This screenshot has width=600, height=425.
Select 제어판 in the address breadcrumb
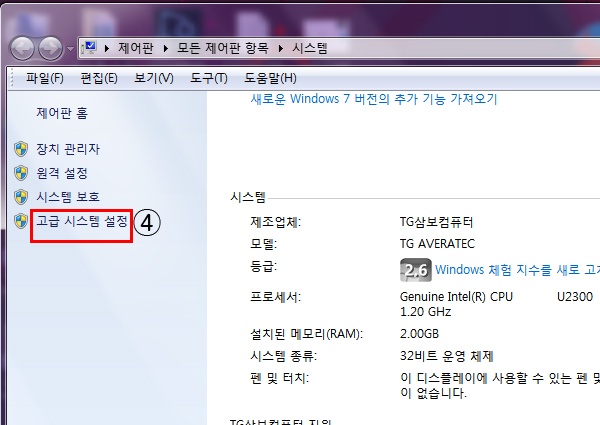[136, 48]
